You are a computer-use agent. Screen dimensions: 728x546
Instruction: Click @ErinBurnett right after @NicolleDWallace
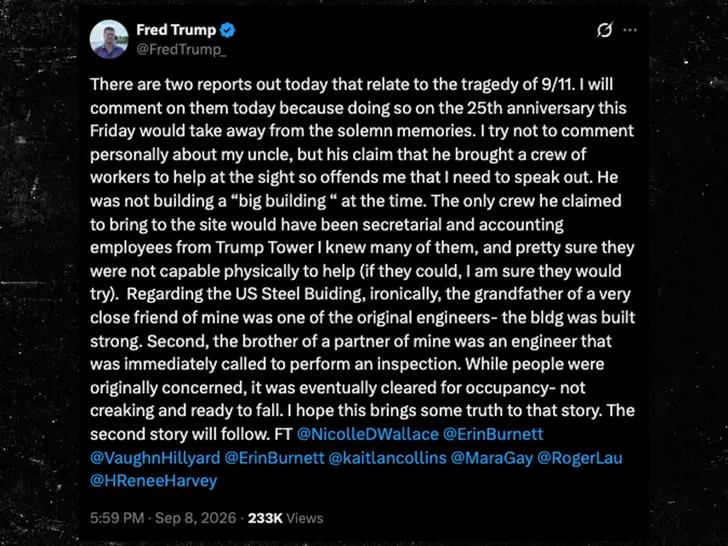[x=493, y=434]
